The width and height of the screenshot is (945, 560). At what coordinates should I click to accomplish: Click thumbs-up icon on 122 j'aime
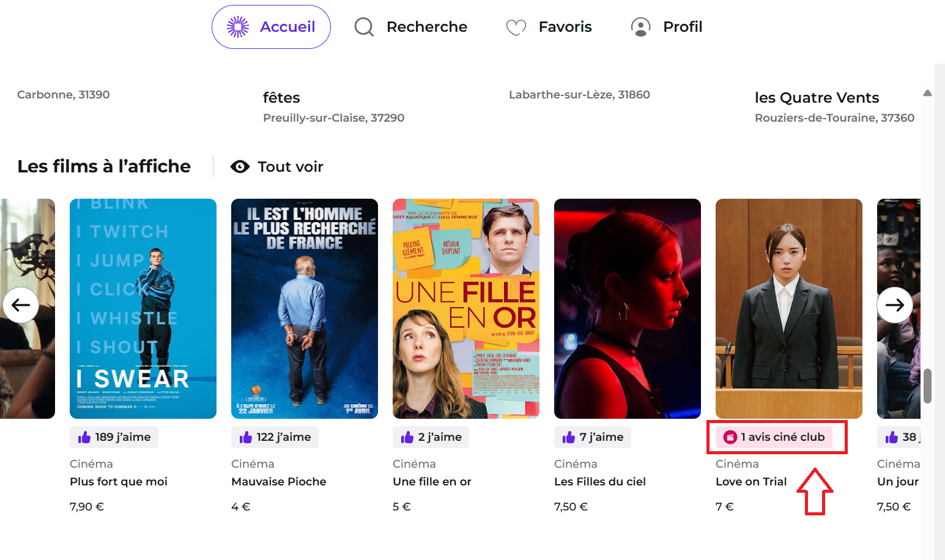(x=246, y=437)
